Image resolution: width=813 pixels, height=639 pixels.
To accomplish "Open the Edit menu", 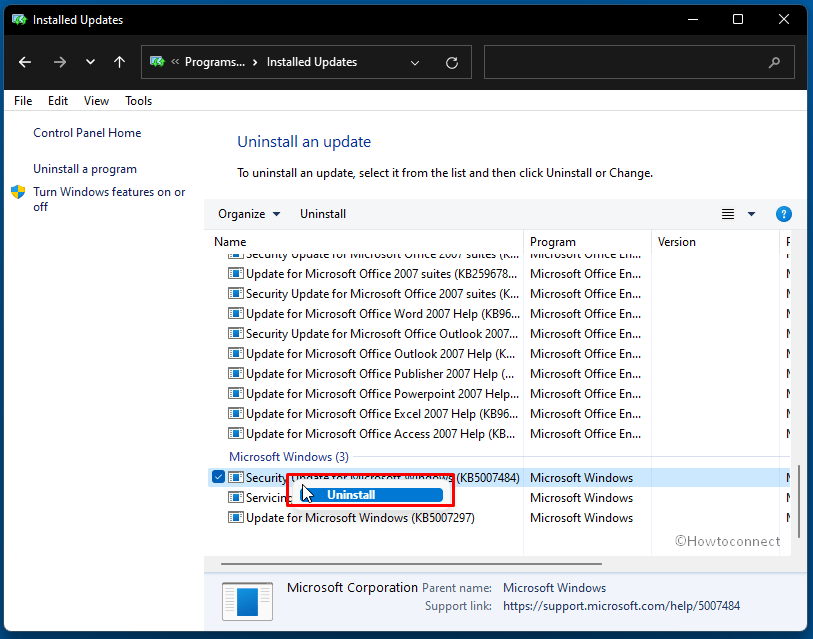I will click(x=58, y=101).
